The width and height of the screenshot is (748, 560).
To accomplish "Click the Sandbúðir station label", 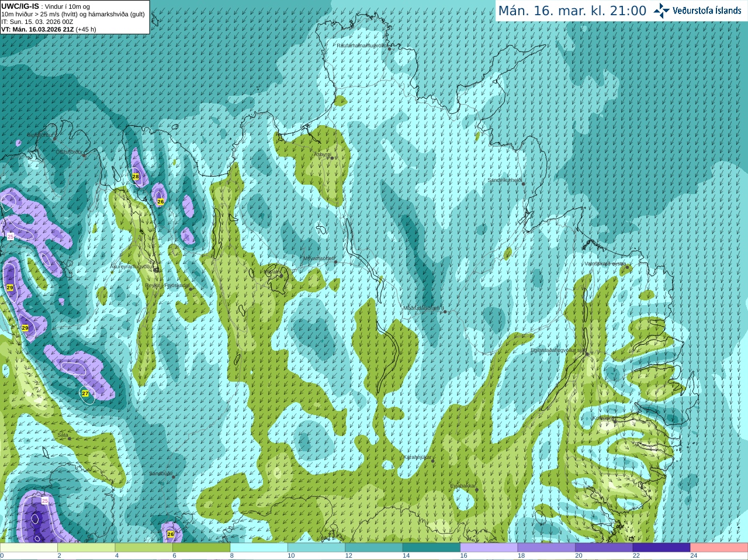I will point(161,473).
